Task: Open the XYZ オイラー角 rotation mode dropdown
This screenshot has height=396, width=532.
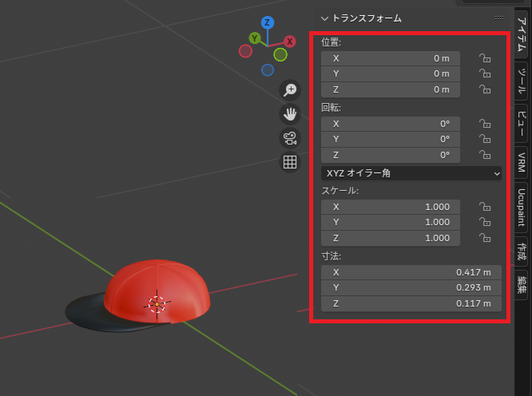Action: coord(411,173)
